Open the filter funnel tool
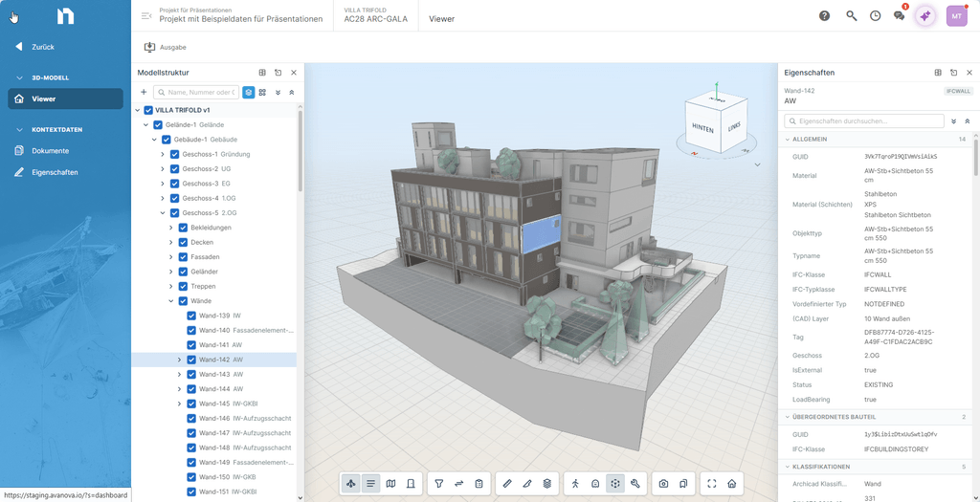Viewport: 980px width, 502px height. [x=438, y=483]
